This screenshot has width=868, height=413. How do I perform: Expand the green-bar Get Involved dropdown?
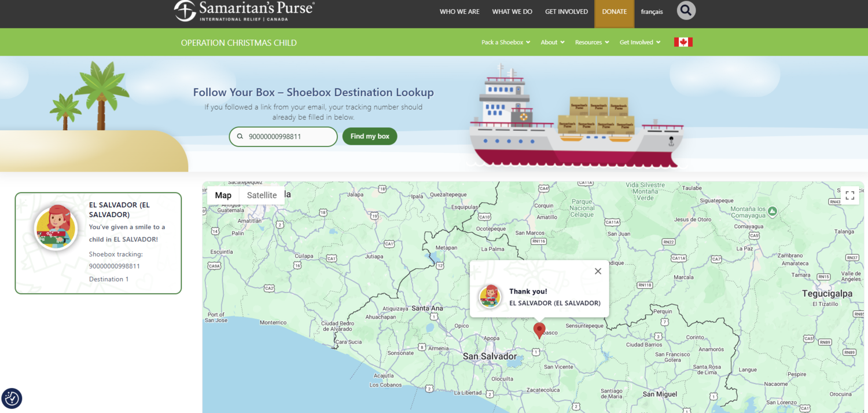[640, 42]
